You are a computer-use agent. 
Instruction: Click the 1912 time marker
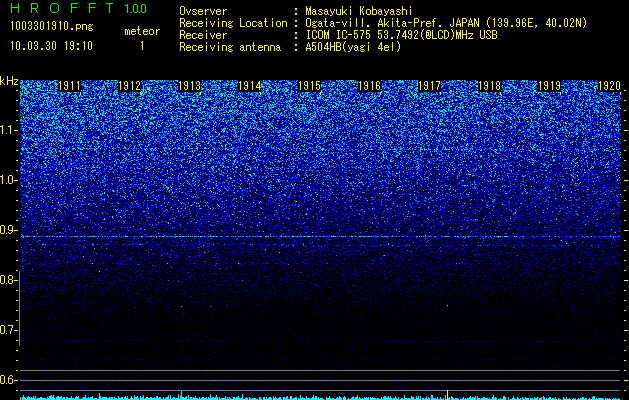tap(130, 86)
